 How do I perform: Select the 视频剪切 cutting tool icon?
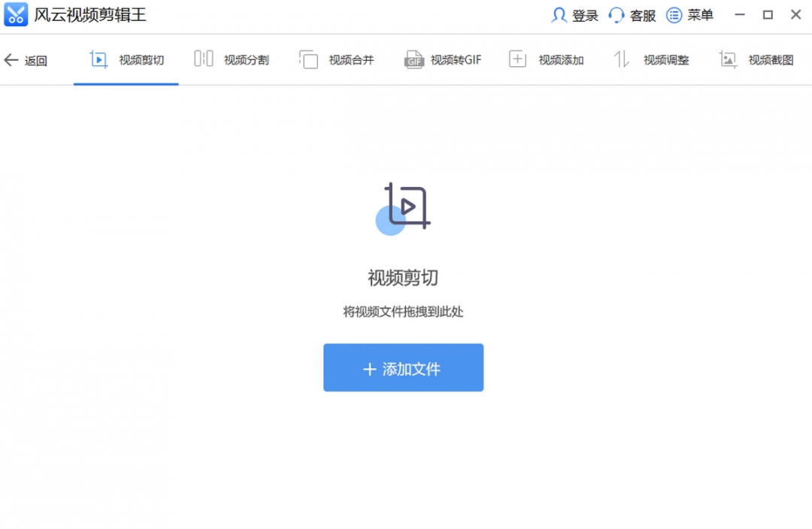click(x=98, y=59)
